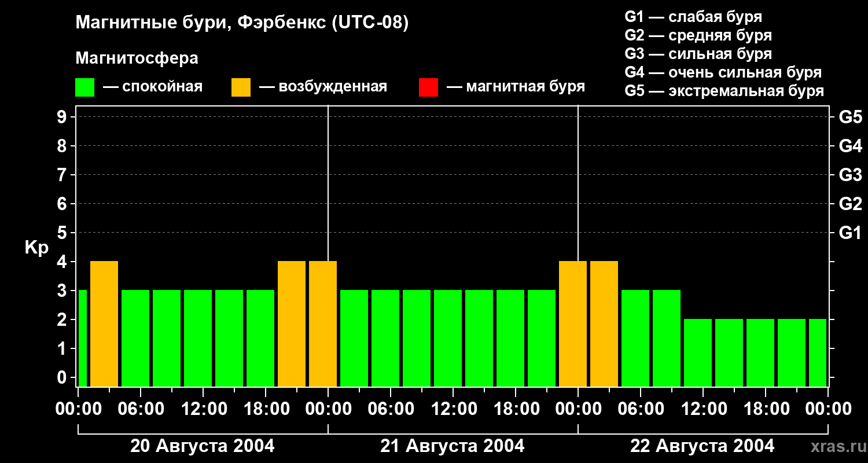Click the Kp axis value 4
868x463 pixels.
pos(63,262)
